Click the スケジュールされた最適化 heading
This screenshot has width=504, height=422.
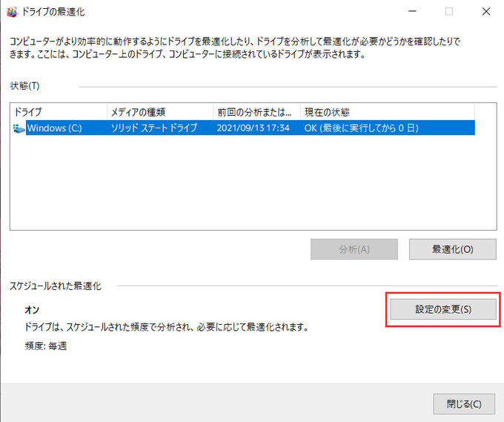click(x=56, y=286)
